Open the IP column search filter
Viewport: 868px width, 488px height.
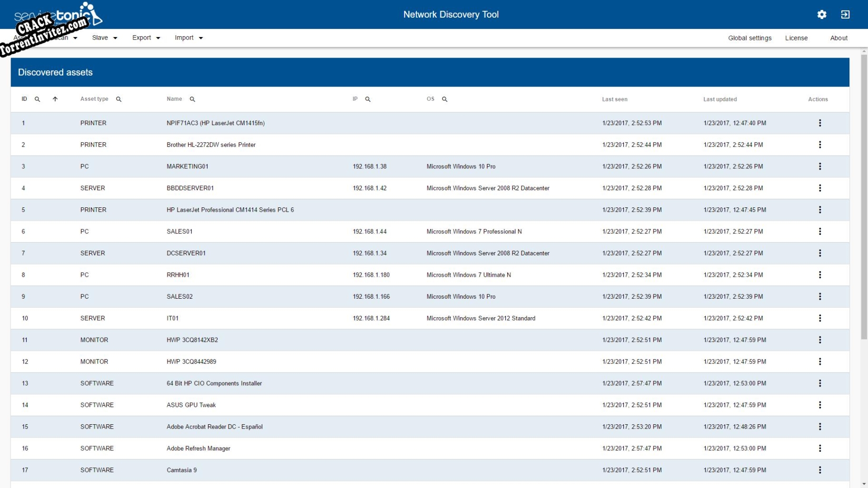click(x=368, y=99)
